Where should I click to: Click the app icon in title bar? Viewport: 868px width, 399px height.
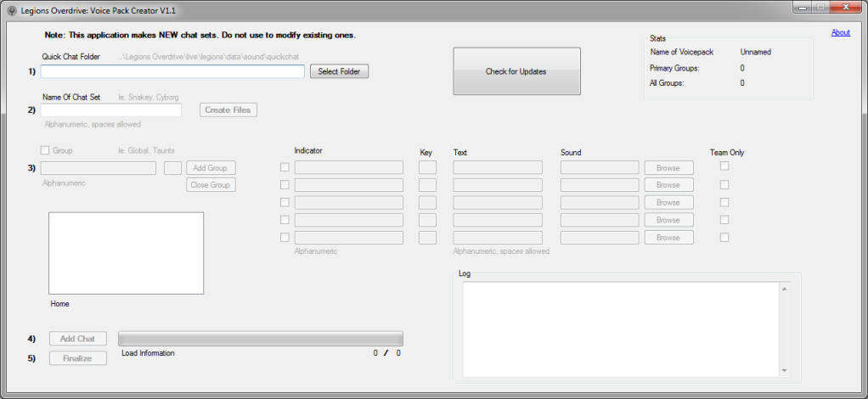[x=12, y=11]
